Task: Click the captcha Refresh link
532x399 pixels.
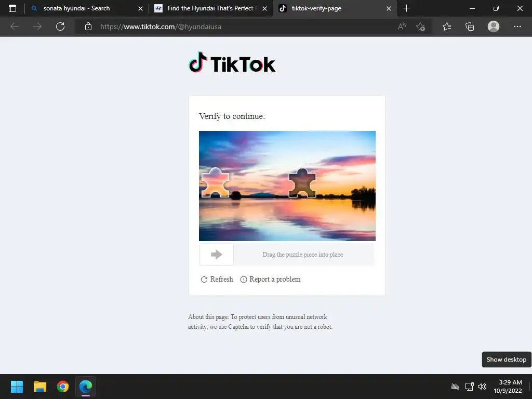Action: pos(217,279)
